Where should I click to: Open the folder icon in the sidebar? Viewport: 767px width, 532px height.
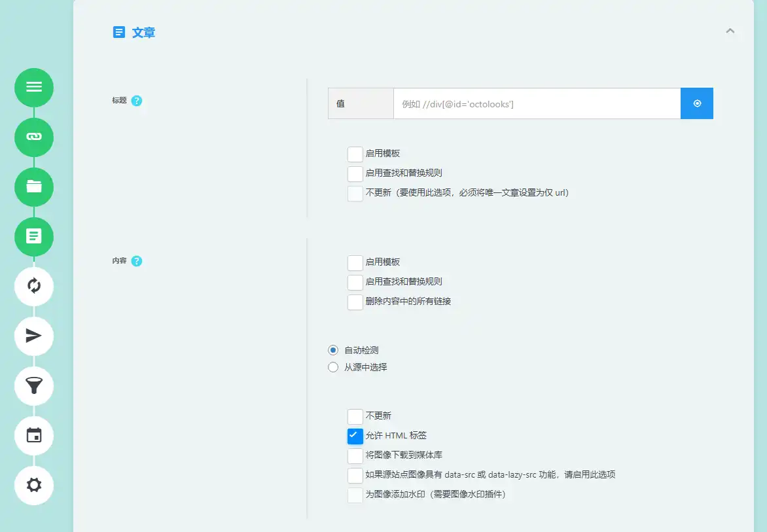(33, 187)
